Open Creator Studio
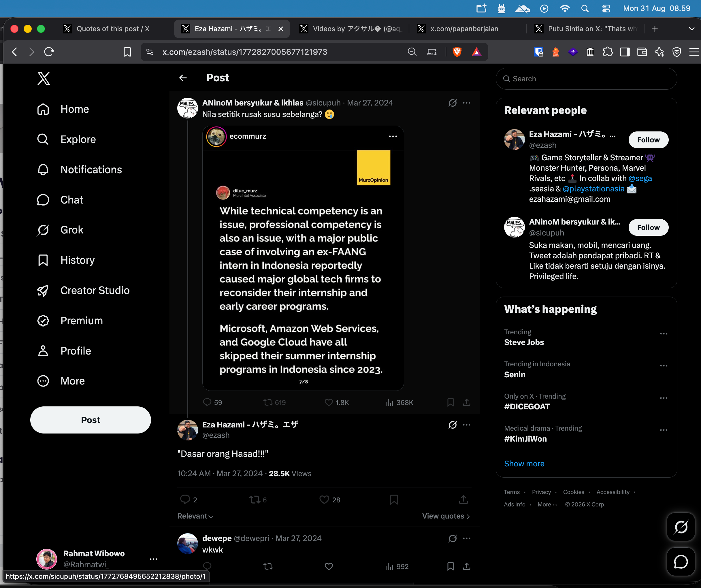 click(x=83, y=290)
